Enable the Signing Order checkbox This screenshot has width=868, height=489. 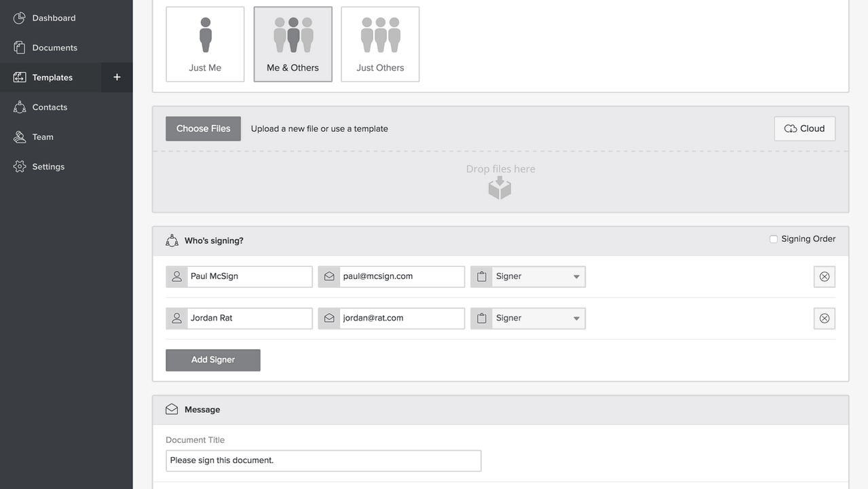point(774,239)
